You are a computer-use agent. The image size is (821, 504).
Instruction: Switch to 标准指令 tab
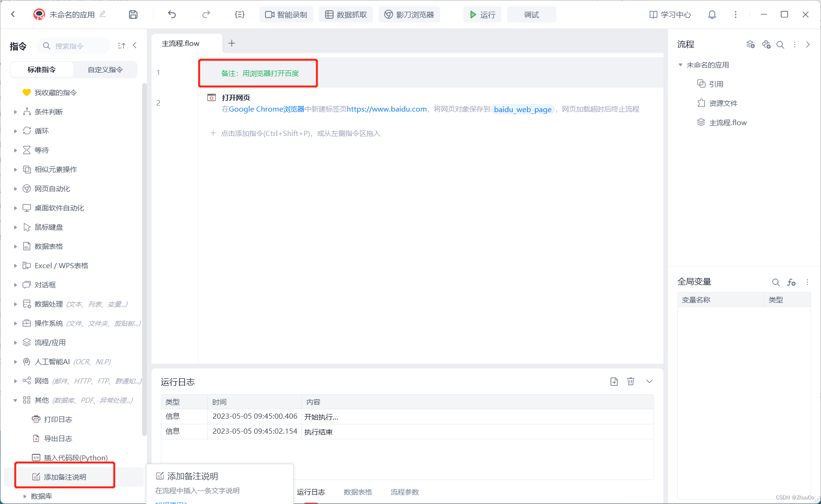[x=42, y=69]
